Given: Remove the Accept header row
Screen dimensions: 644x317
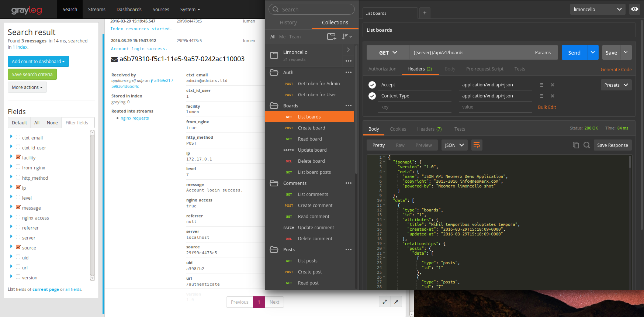Looking at the screenshot, I should click(x=553, y=85).
